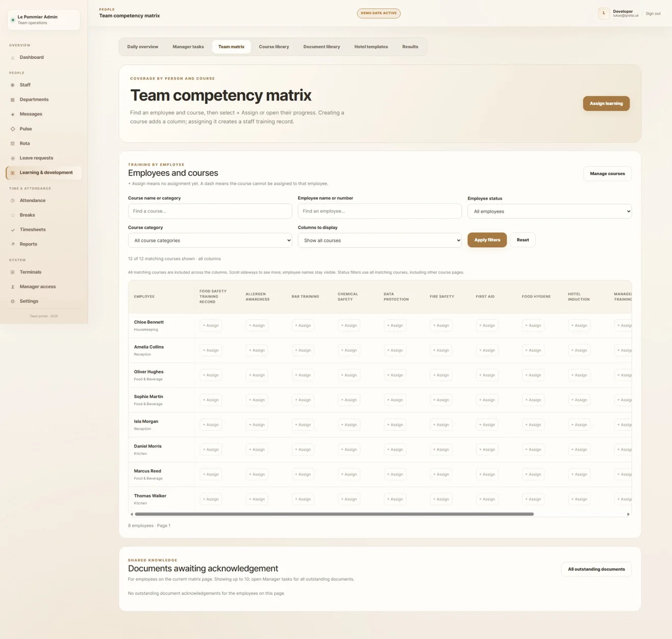Assign Fire Safety to Chloe Bennett
The height and width of the screenshot is (639, 672).
441,325
